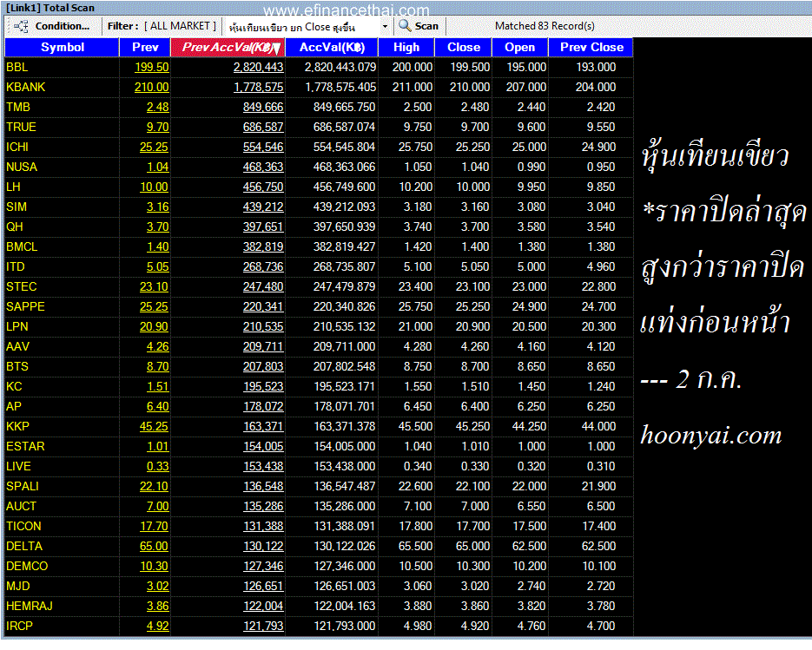812x650 pixels.
Task: Open TMB PrevAccVal link 849,666
Action: point(263,107)
